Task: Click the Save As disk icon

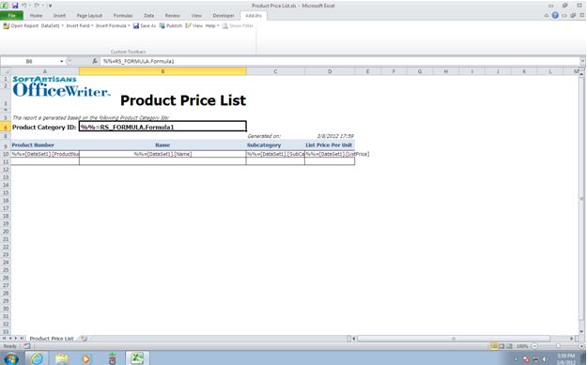Action: tap(136, 26)
